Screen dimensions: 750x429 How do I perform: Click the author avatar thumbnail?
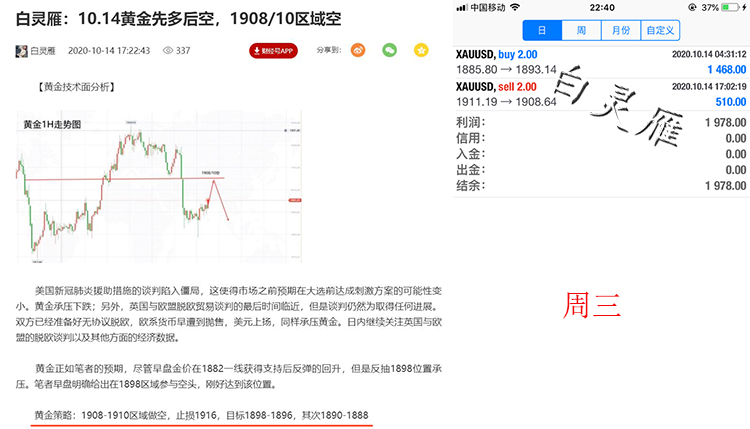coord(22,50)
